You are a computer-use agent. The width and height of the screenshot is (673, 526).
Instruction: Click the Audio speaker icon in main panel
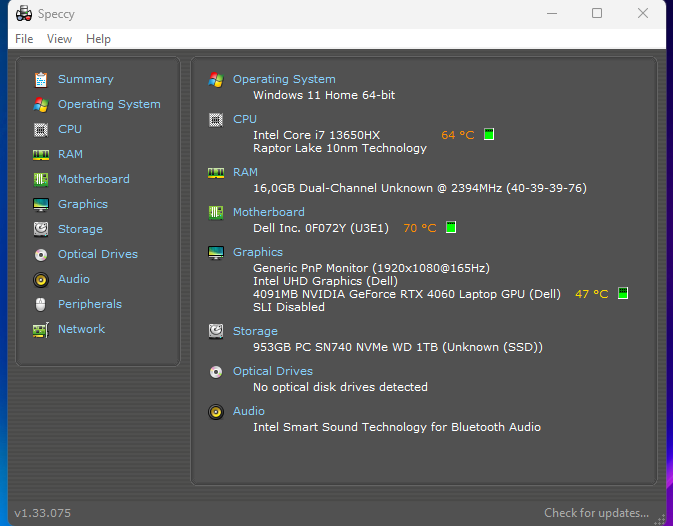(x=216, y=412)
